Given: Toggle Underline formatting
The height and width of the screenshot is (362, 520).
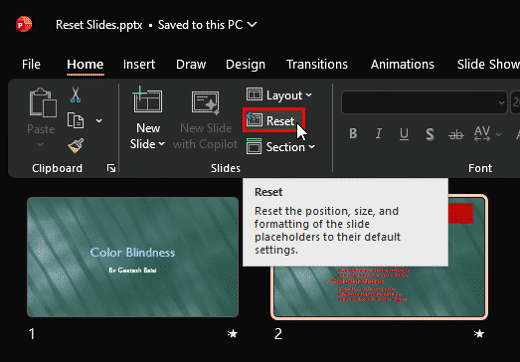Looking at the screenshot, I should 404,134.
